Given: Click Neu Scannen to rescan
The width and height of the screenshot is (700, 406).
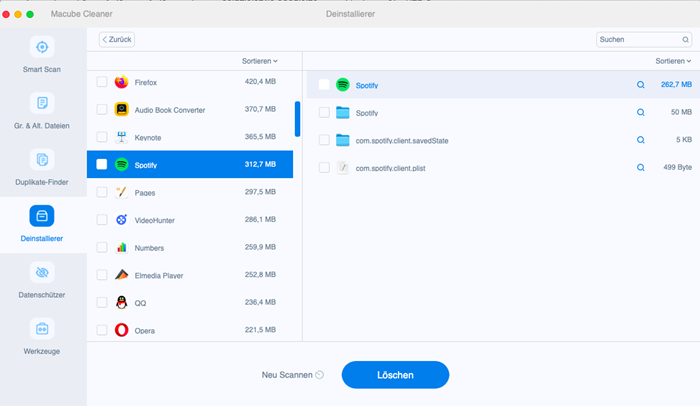Looking at the screenshot, I should (292, 375).
